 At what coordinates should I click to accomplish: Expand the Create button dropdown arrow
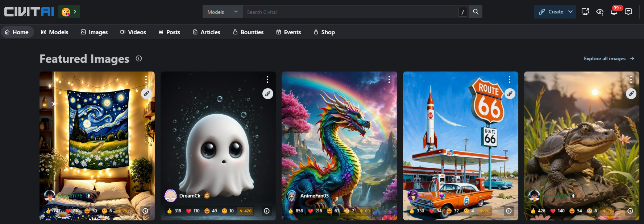(570, 12)
